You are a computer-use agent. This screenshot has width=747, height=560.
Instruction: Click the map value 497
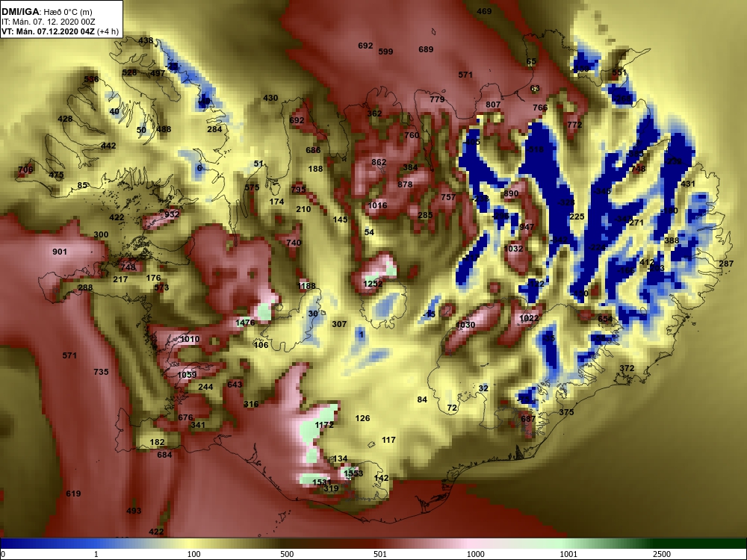tap(158, 73)
